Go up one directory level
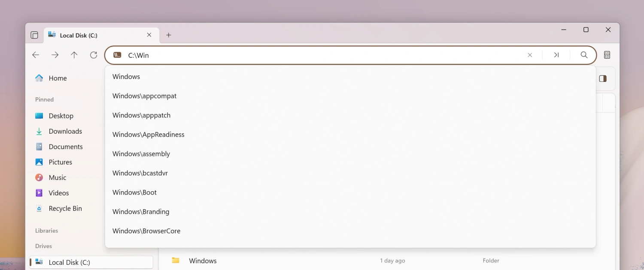The image size is (644, 270). pyautogui.click(x=74, y=55)
